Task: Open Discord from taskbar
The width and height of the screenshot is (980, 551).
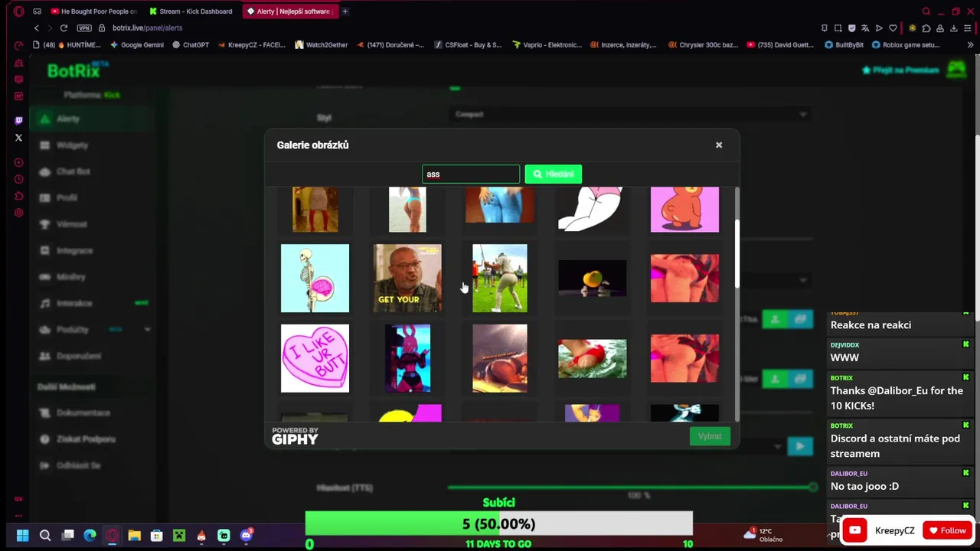Action: [246, 536]
